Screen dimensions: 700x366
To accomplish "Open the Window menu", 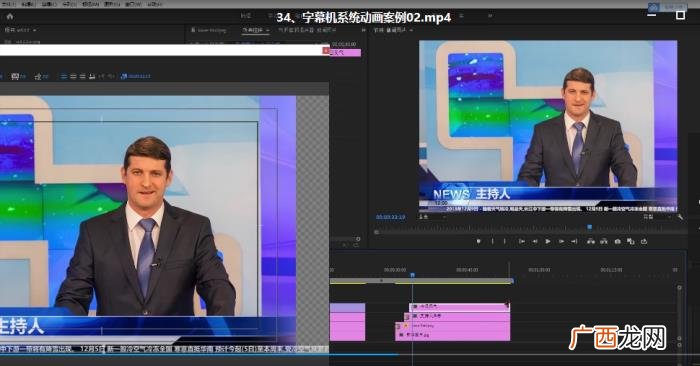I will point(133,4).
